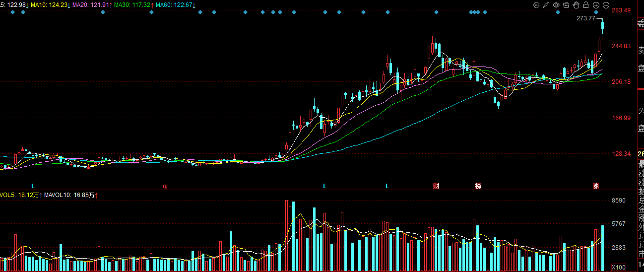
Task: Zoom out with the minus icon
Action: pyautogui.click(x=606, y=5)
